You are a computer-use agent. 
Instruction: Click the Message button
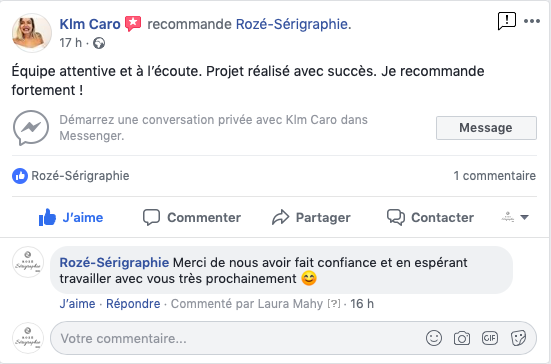[486, 128]
